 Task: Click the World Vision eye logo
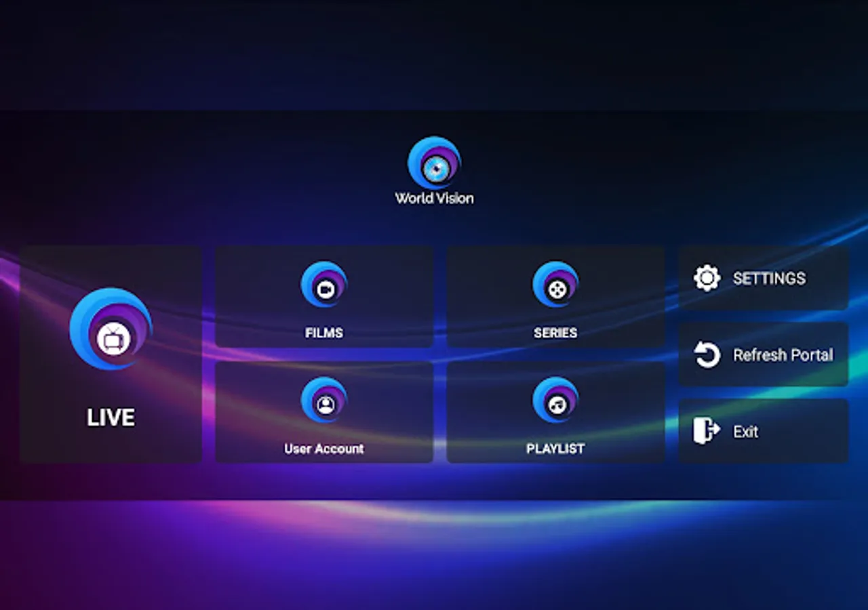click(x=434, y=163)
